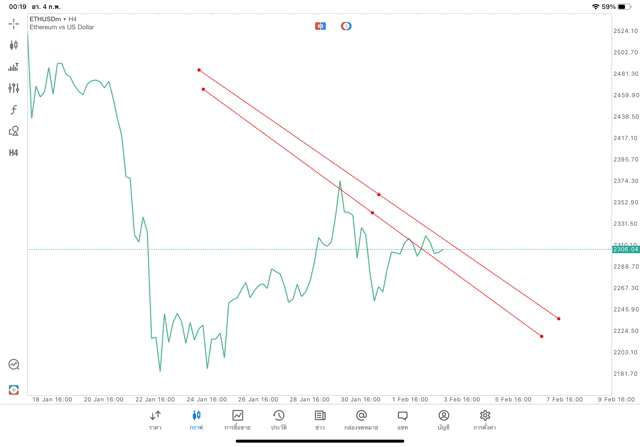
Task: Activate the crosshair cursor tool
Action: pyautogui.click(x=14, y=22)
